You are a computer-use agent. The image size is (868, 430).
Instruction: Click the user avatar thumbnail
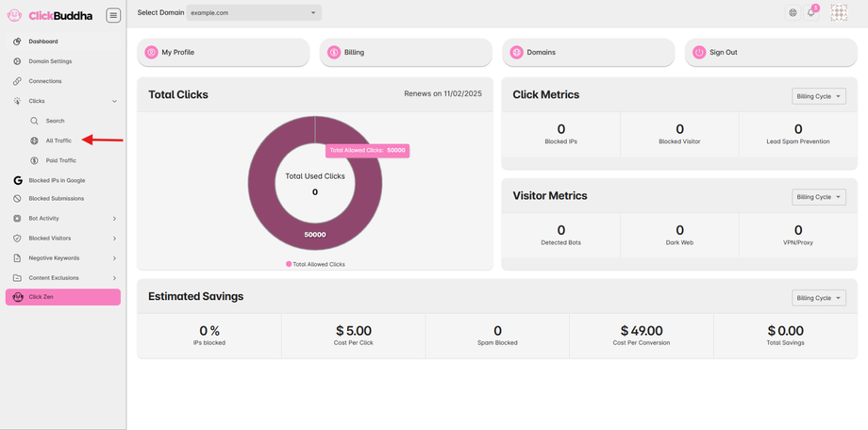[838, 13]
